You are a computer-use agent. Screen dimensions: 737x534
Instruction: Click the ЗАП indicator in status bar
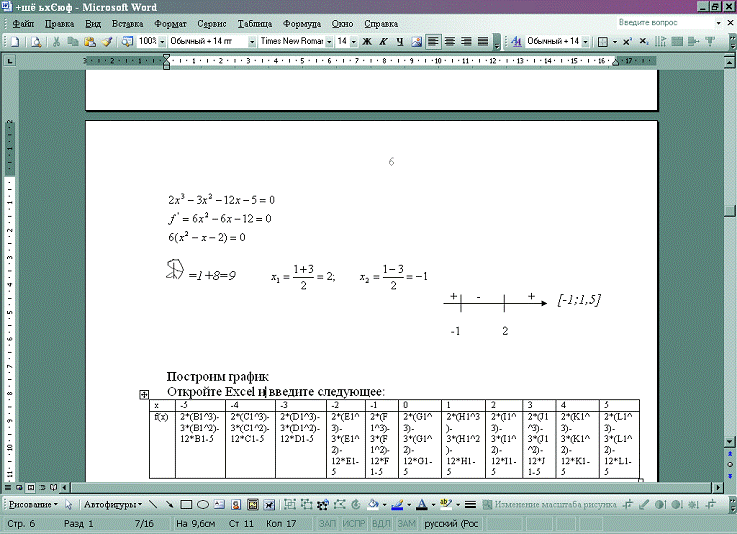[x=326, y=524]
